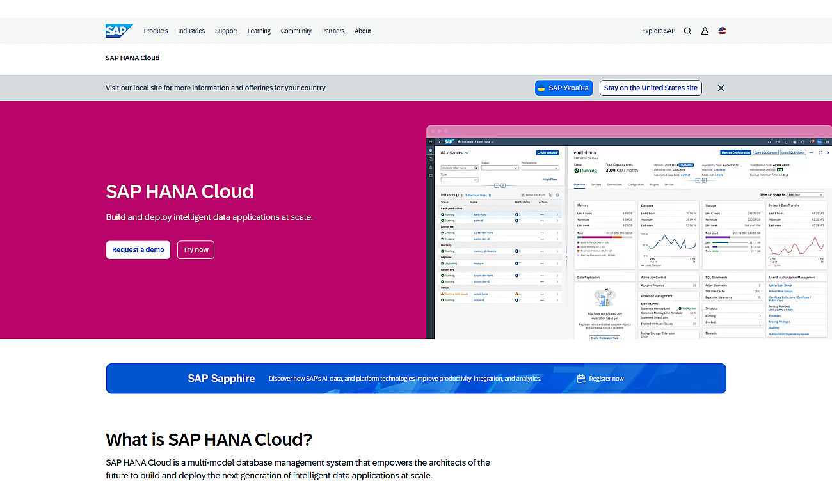Image resolution: width=832 pixels, height=504 pixels.
Task: Open the Status filter dropdown
Action: [x=500, y=168]
